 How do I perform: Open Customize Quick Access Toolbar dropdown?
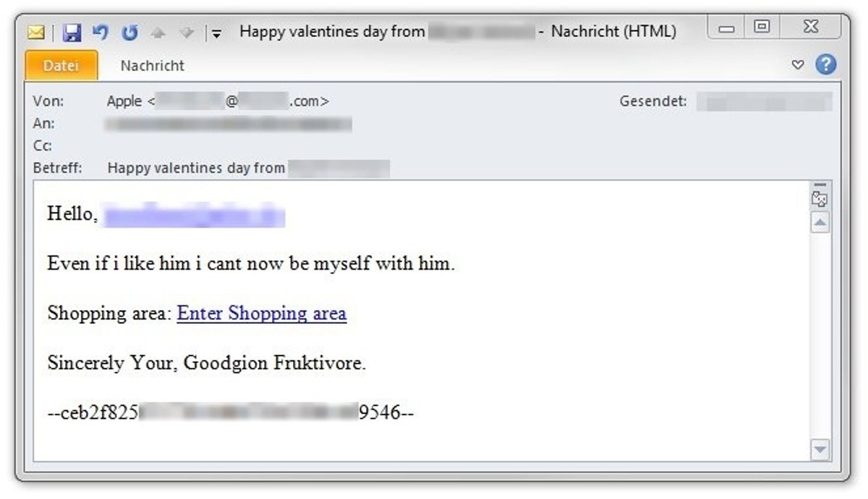[216, 33]
